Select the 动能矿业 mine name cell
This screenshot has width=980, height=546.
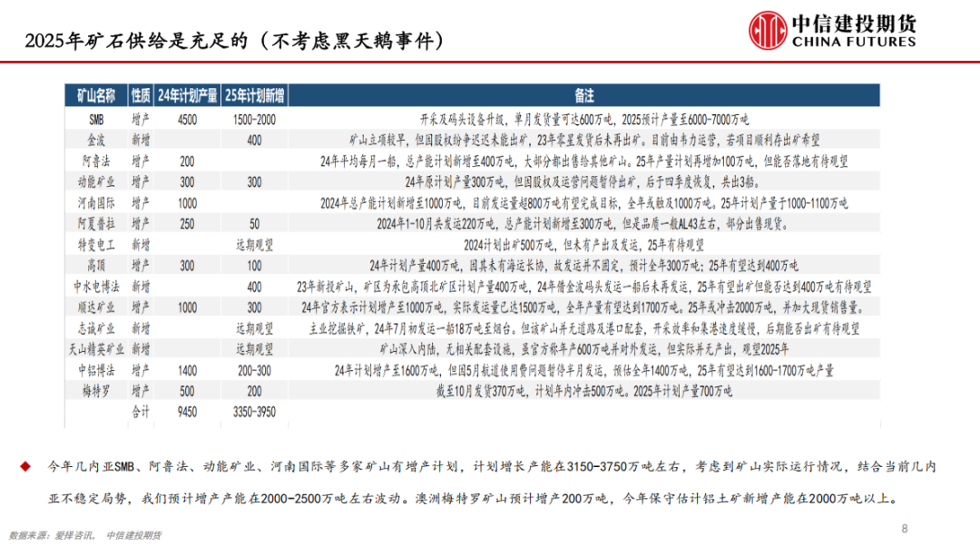[96, 181]
